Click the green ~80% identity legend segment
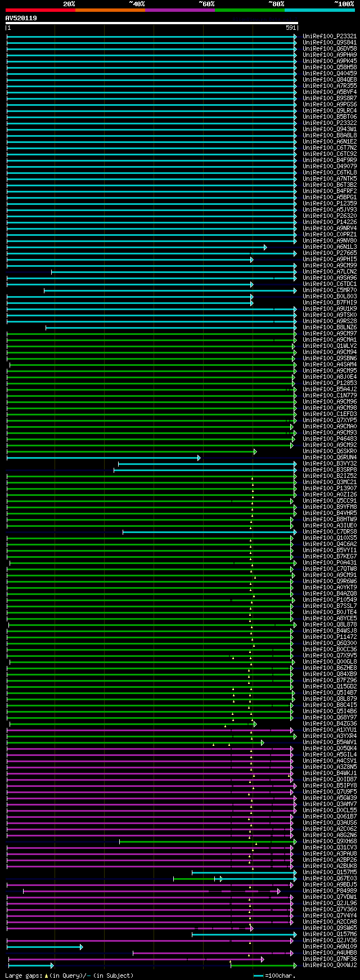Viewport: 360px width, 980px height. pyautogui.click(x=250, y=10)
